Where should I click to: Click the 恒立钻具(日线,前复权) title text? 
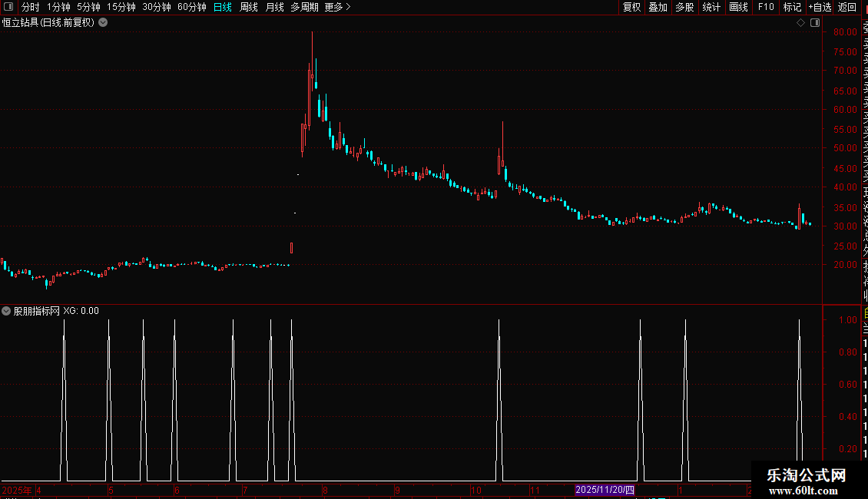pos(48,23)
